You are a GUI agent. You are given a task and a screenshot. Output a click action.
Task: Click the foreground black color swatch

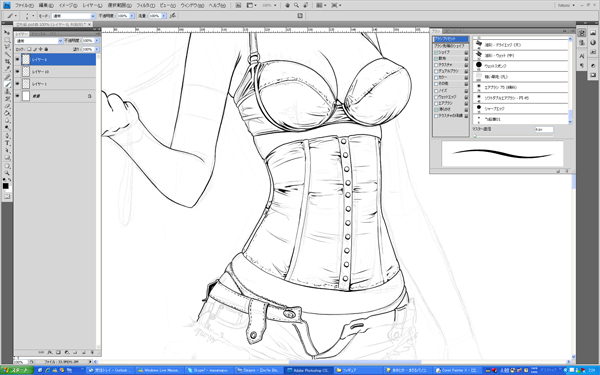(x=5, y=186)
